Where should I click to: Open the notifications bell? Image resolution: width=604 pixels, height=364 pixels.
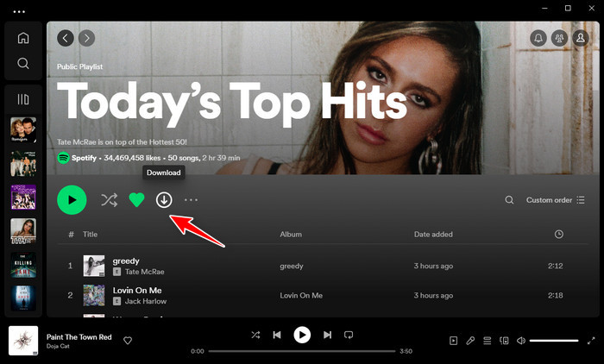[538, 38]
